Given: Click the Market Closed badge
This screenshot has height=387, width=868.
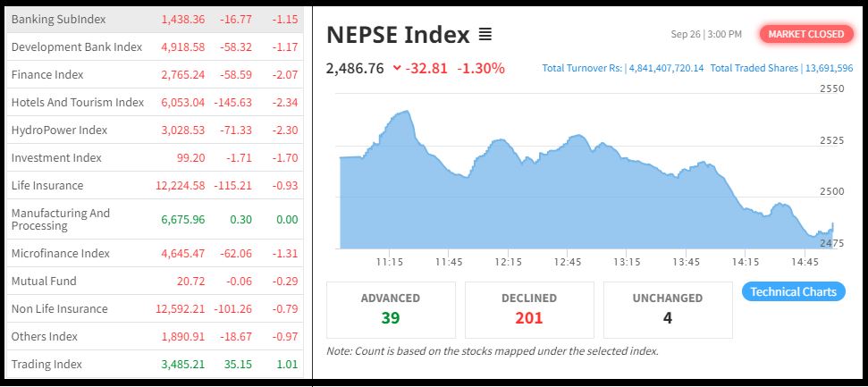Looking at the screenshot, I should click(805, 34).
